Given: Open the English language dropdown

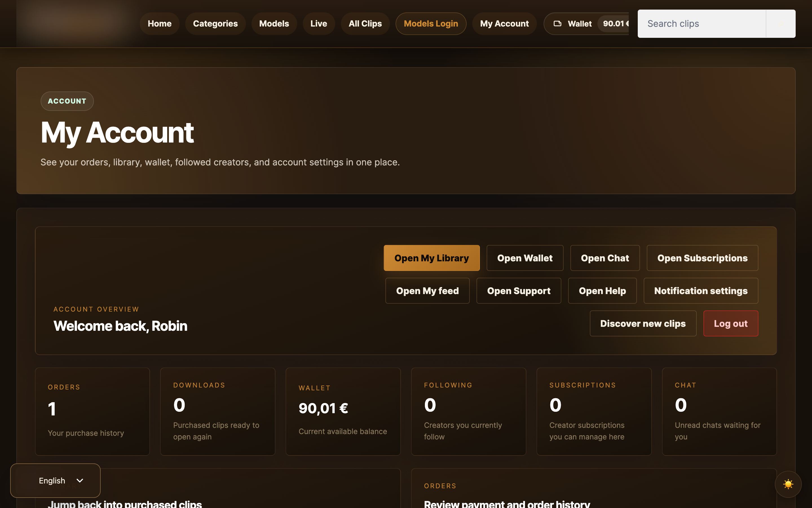Looking at the screenshot, I should (x=55, y=480).
